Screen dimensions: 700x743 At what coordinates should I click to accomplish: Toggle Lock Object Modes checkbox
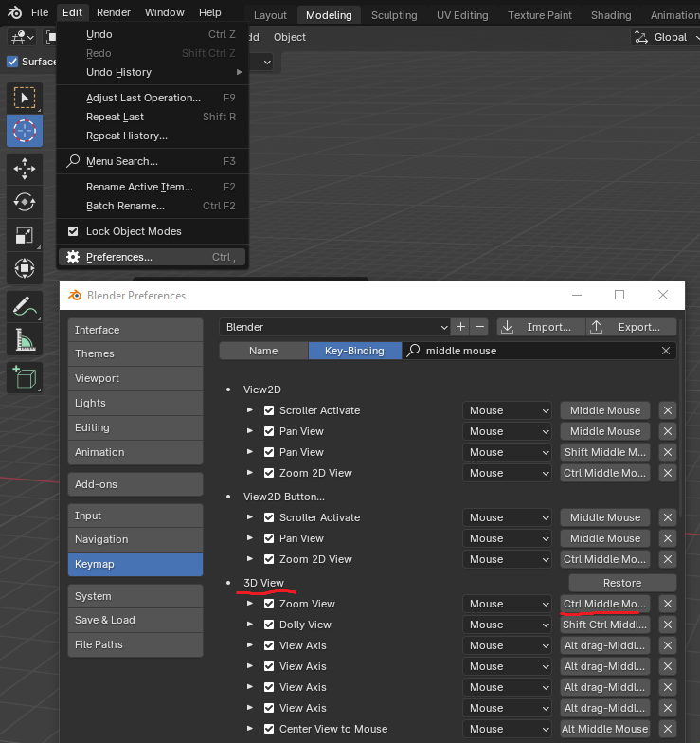click(x=73, y=231)
